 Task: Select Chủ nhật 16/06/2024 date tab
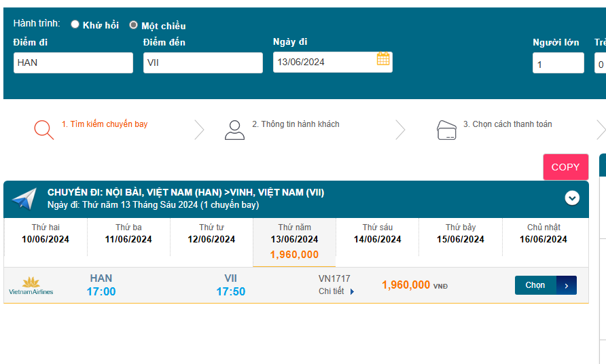tap(543, 234)
